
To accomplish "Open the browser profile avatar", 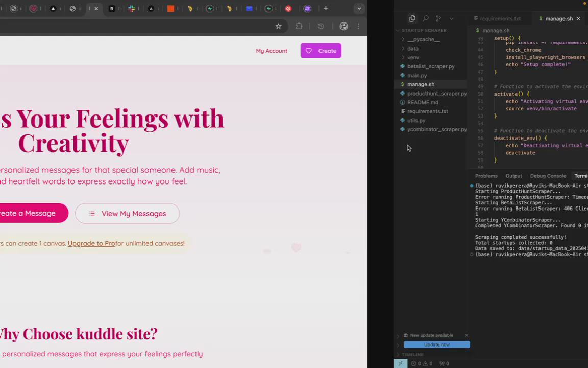I will tap(344, 26).
